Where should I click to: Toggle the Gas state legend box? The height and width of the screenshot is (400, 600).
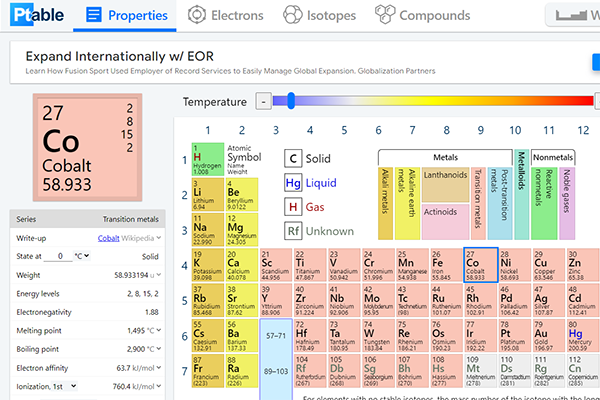click(293, 207)
